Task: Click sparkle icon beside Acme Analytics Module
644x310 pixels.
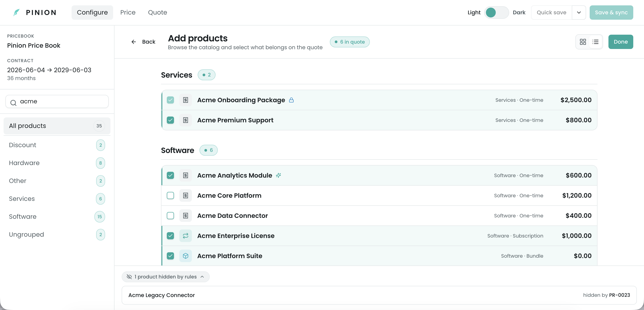Action: tap(278, 175)
